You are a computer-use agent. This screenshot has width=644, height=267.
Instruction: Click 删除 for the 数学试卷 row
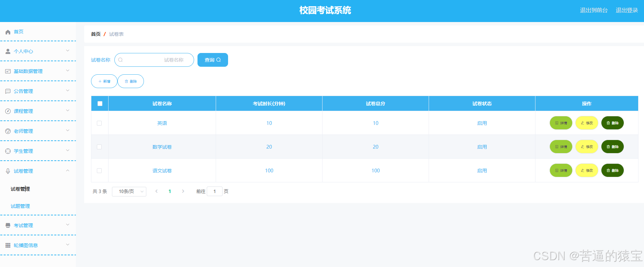pos(612,147)
